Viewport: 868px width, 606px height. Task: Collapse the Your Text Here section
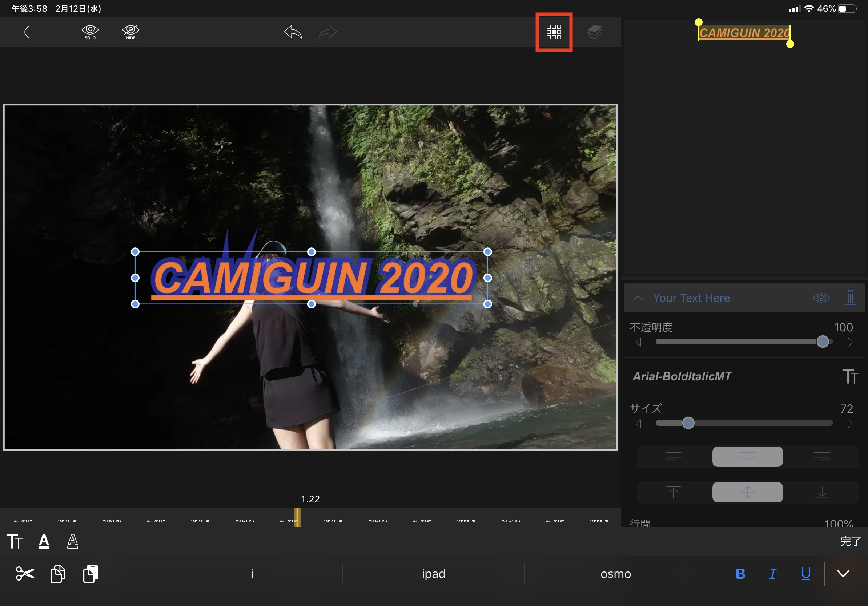[638, 298]
